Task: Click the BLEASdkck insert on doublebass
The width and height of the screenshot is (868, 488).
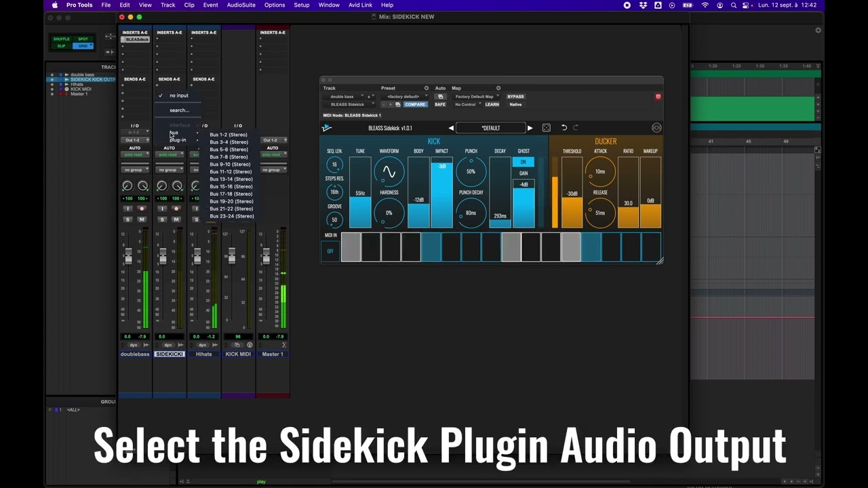Action: point(136,40)
